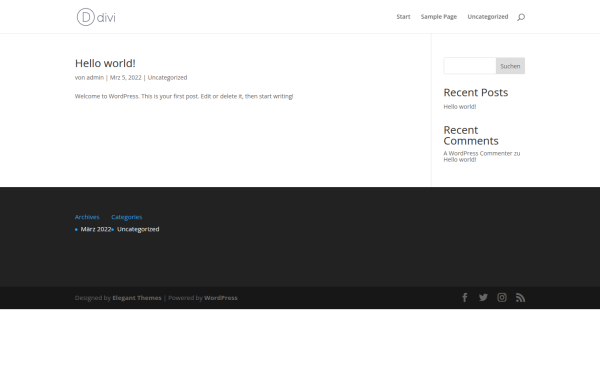Click WordPress link in footer credits

point(221,298)
